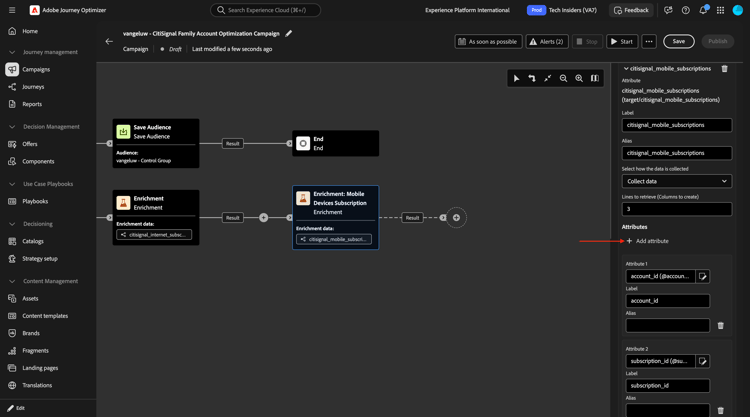Open the Help question mark icon
The height and width of the screenshot is (417, 750).
685,10
